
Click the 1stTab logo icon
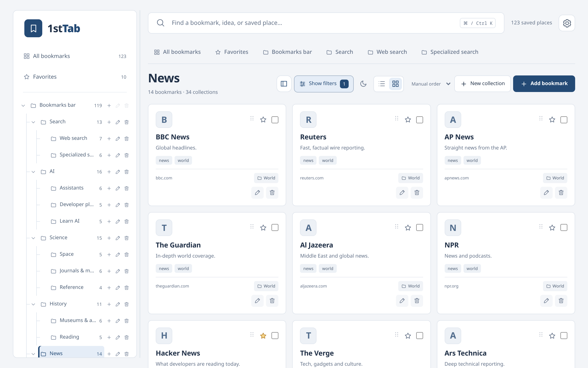(33, 28)
